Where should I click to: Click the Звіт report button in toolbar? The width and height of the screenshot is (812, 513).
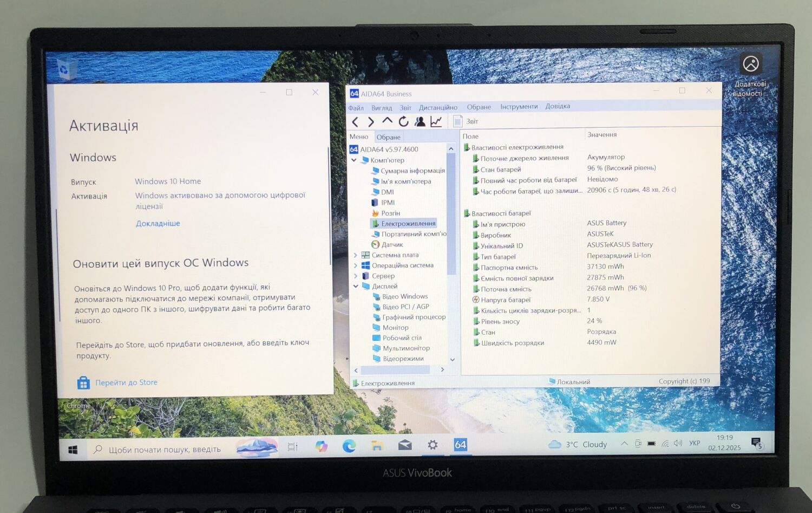point(466,121)
